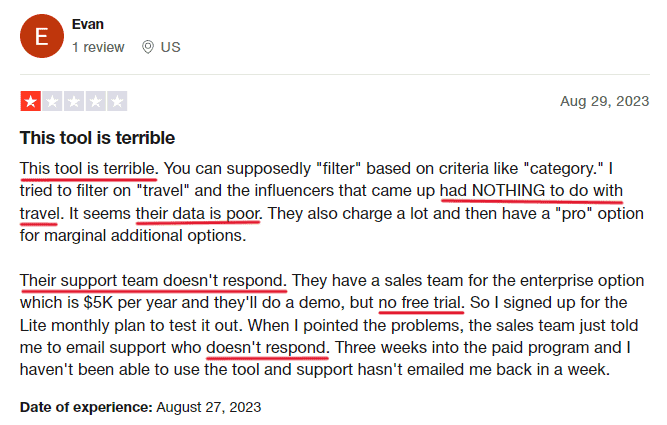Open the 'This tool is terrible' review title

point(97,138)
